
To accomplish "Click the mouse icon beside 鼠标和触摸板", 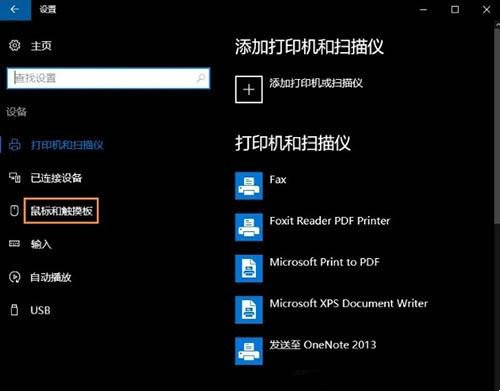I will point(14,211).
